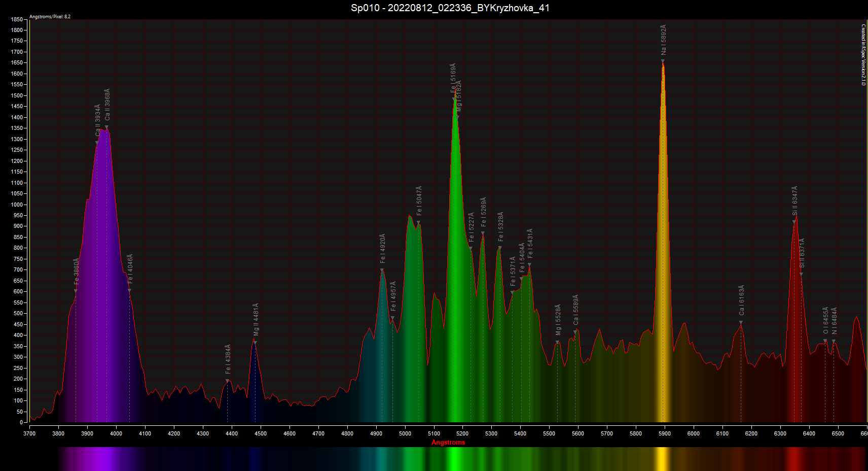The height and width of the screenshot is (471, 868).
Task: Select the 'Fe 3860Å' line label
Action: point(77,271)
